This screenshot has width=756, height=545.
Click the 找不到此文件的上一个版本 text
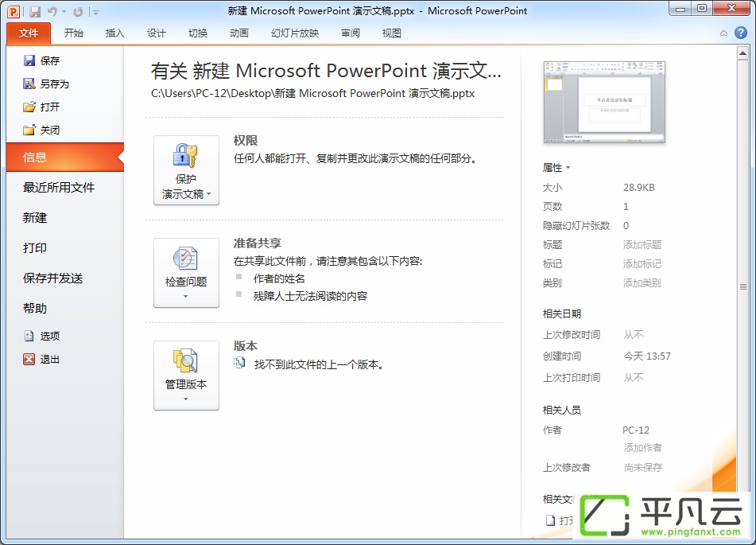tap(319, 364)
